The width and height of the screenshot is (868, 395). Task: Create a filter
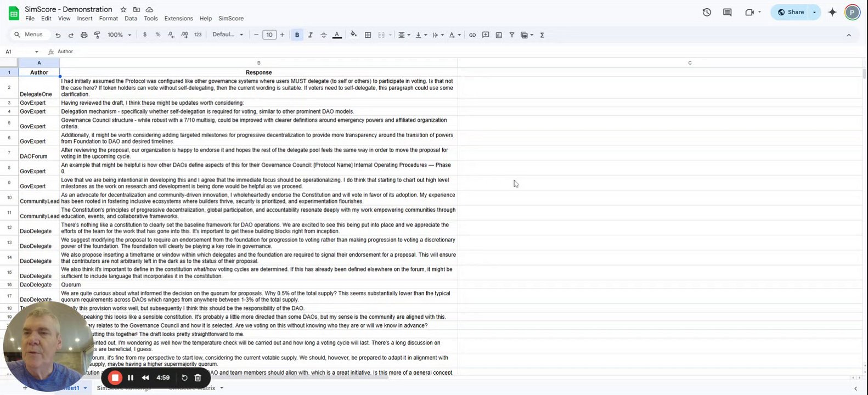pyautogui.click(x=512, y=35)
